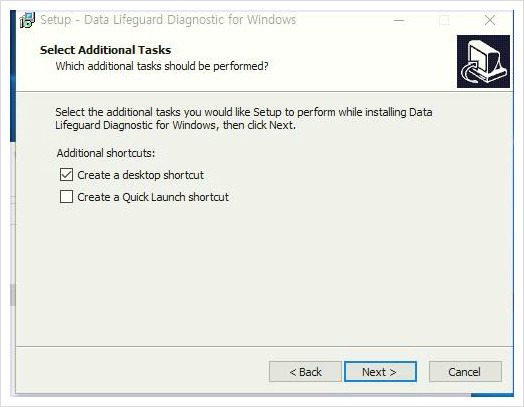The width and height of the screenshot is (524, 407).
Task: Close the Setup window
Action: pos(490,20)
